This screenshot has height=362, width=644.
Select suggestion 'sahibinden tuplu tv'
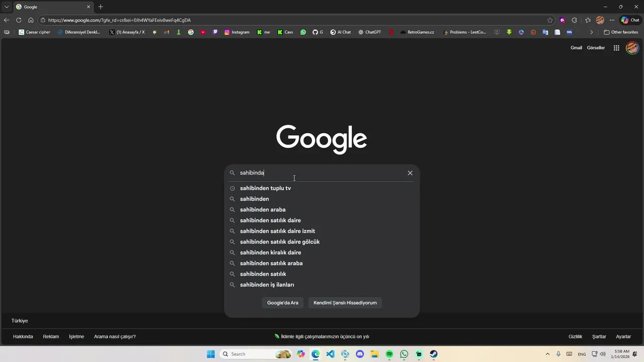322,188
